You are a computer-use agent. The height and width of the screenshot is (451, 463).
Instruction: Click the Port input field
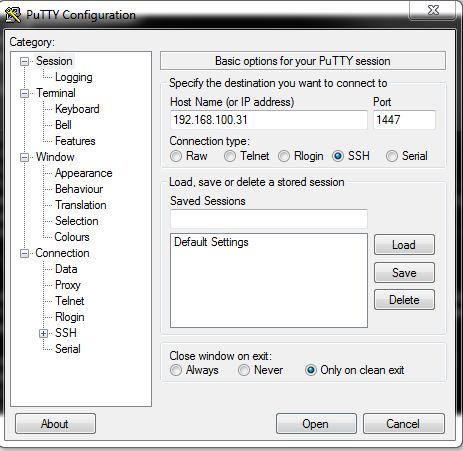[404, 120]
